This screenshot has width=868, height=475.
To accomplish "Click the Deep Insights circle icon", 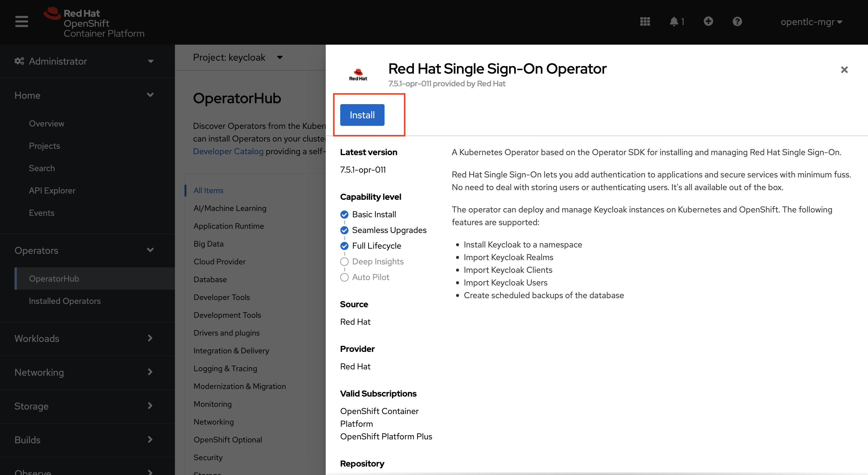I will tap(344, 262).
